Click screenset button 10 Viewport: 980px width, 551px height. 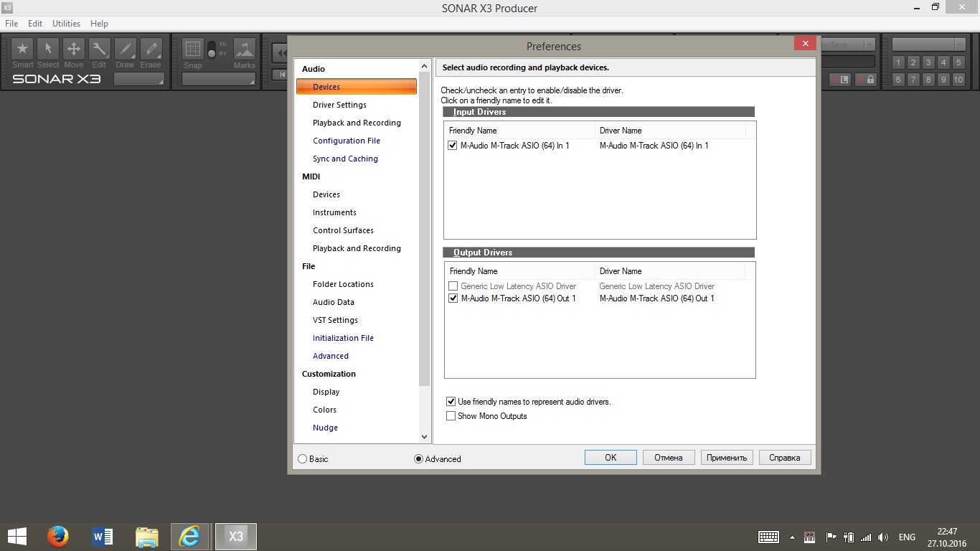[x=958, y=80]
